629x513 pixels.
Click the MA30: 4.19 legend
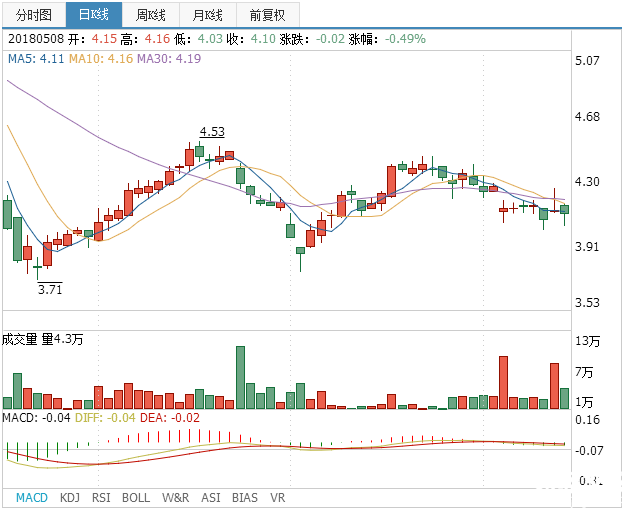tap(169, 59)
